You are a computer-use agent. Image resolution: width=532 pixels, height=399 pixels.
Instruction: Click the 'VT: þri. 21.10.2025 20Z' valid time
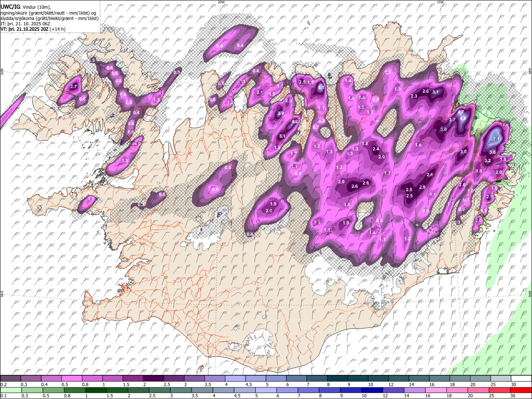coord(24,29)
